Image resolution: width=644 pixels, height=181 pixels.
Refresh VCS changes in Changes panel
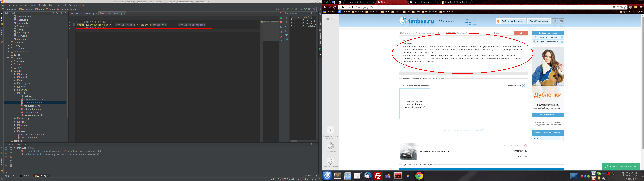6,148
